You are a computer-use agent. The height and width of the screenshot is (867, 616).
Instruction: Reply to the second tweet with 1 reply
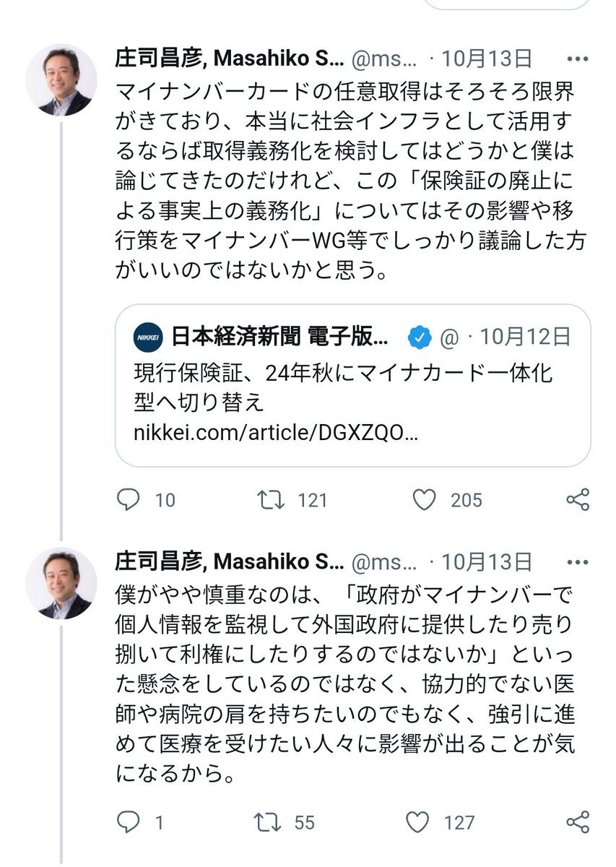[128, 821]
